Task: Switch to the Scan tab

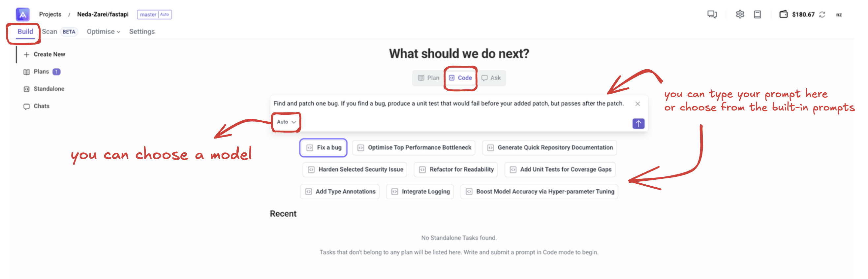Action: click(49, 32)
